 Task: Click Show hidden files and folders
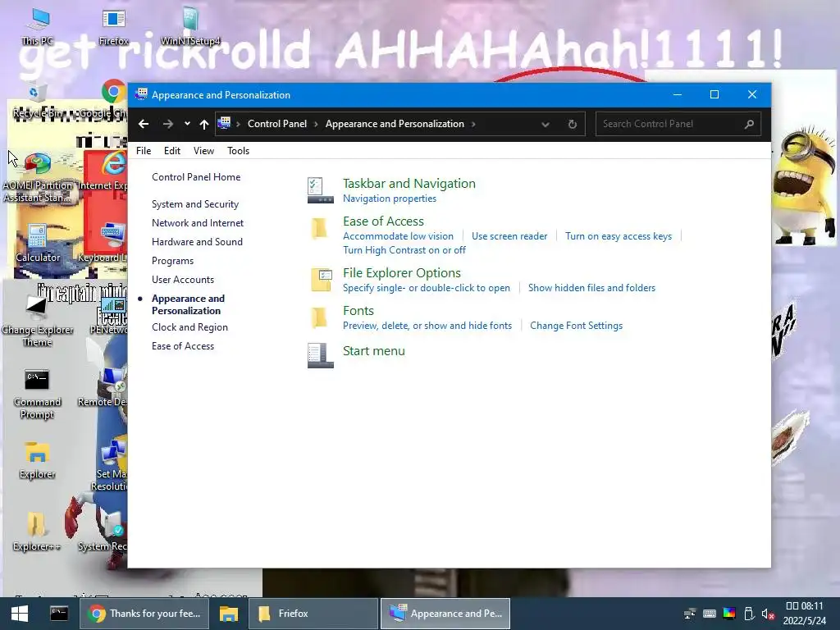tap(592, 288)
